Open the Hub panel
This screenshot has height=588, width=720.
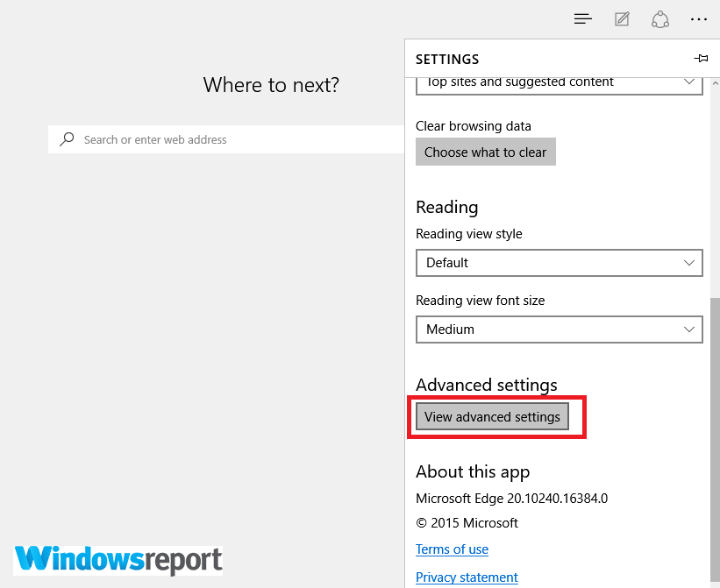pos(583,19)
